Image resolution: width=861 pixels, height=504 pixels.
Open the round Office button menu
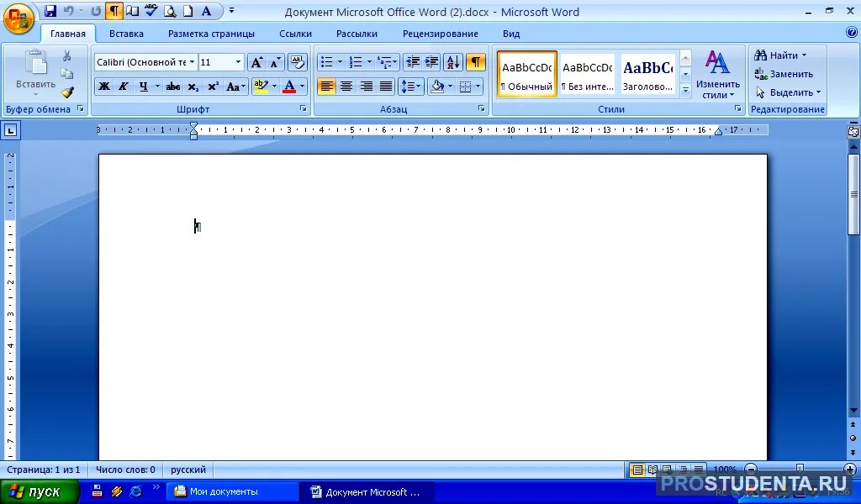click(18, 19)
